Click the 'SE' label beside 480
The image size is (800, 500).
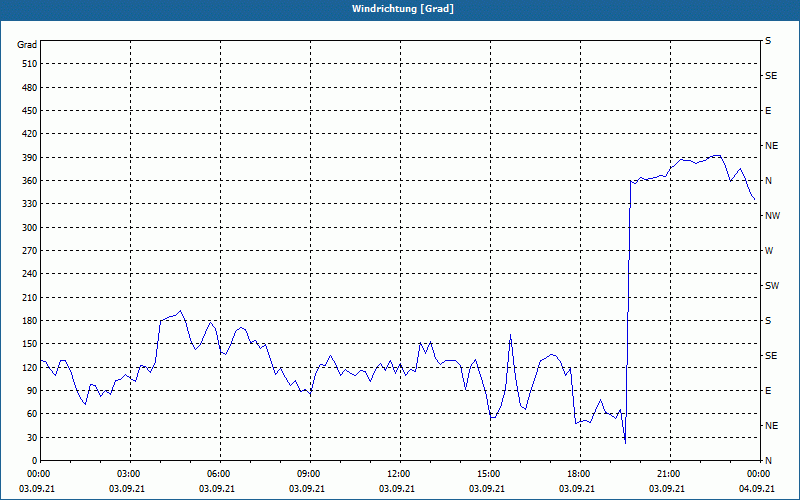click(x=771, y=76)
